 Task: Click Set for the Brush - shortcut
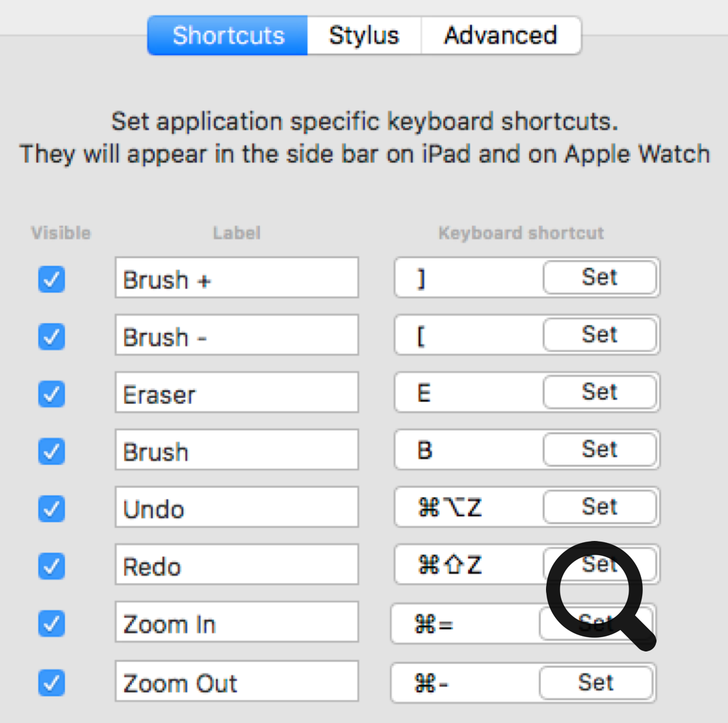(600, 335)
